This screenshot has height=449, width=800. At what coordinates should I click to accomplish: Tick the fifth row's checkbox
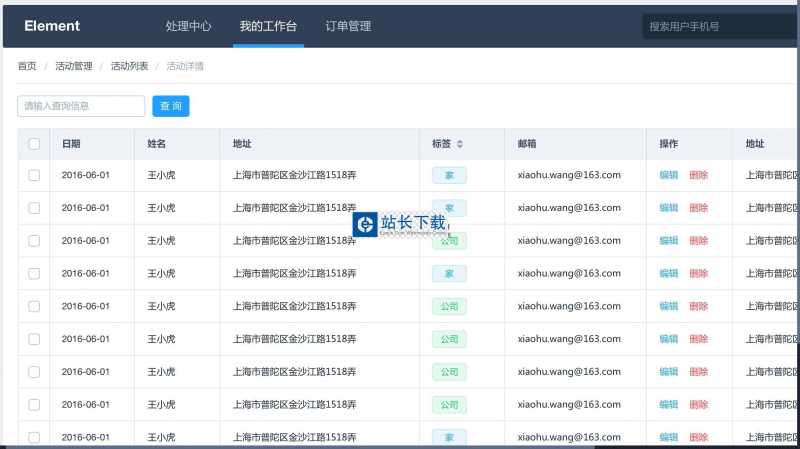[34, 306]
